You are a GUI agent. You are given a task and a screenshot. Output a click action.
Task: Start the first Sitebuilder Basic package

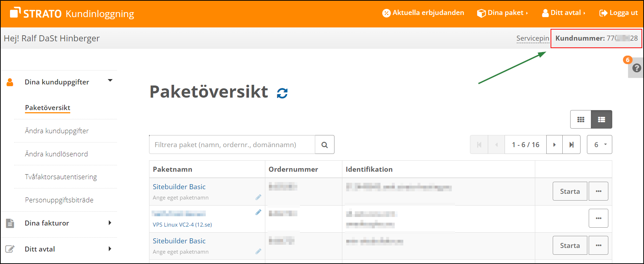coord(570,191)
